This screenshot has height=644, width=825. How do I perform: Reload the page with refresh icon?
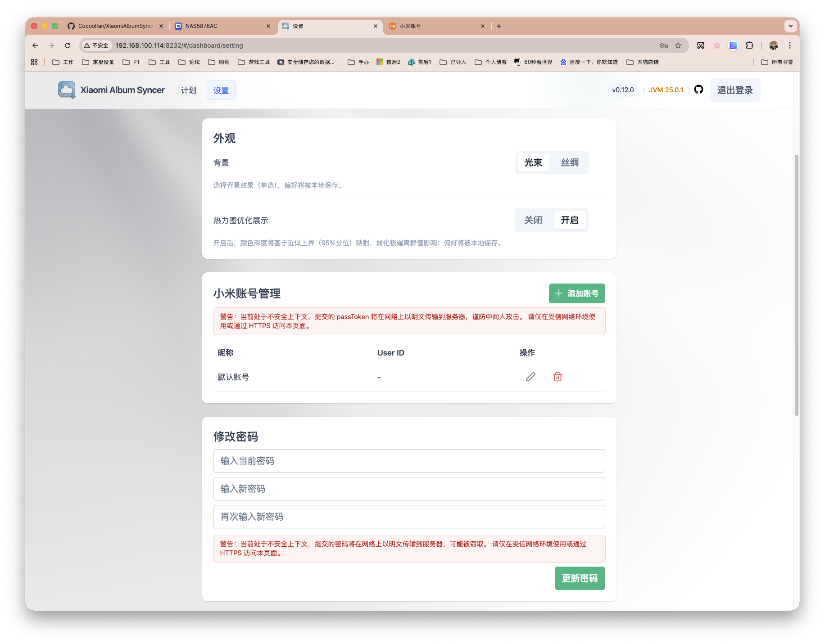coord(68,45)
